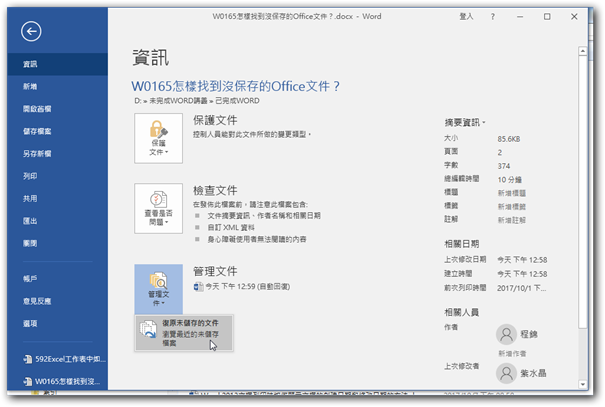Click the 管理文件 section heading

click(215, 272)
